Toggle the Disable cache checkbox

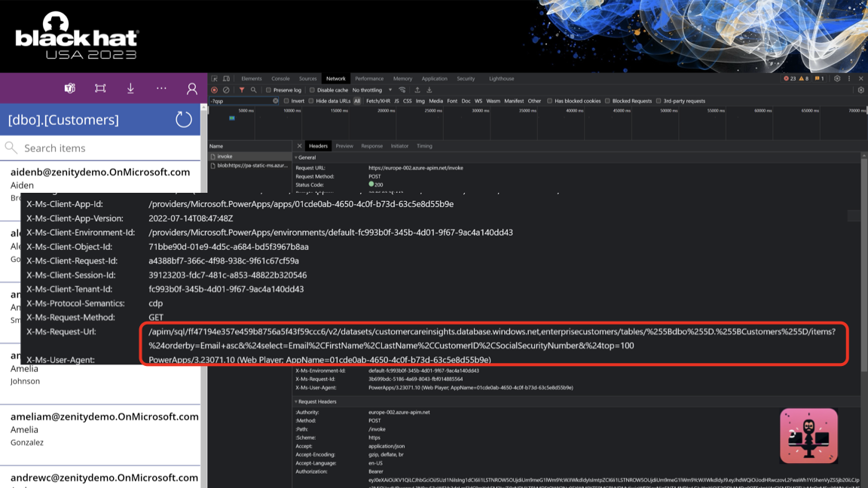click(312, 90)
